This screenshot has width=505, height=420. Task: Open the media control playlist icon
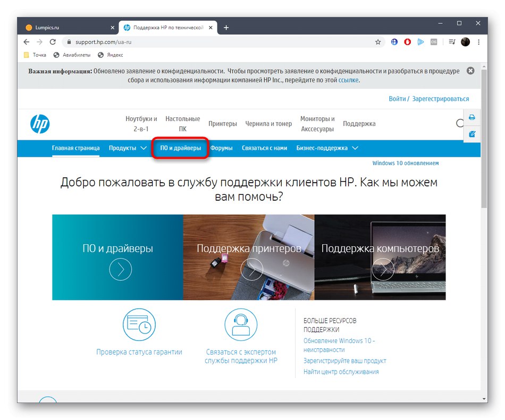(452, 42)
